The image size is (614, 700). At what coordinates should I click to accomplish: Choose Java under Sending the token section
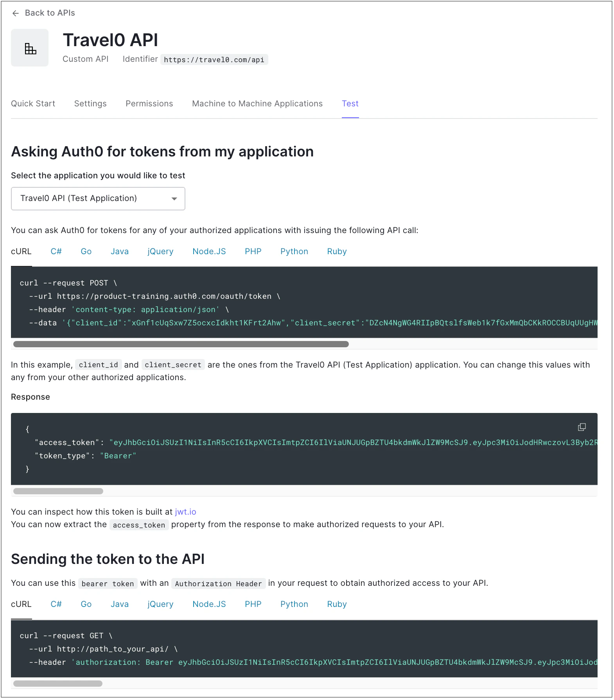(119, 604)
